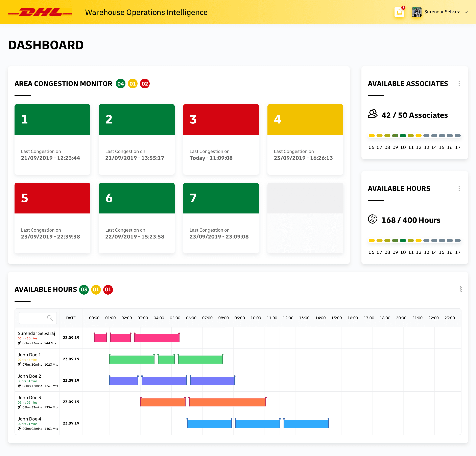Select the Surendar Selvaraj name

coord(37,333)
